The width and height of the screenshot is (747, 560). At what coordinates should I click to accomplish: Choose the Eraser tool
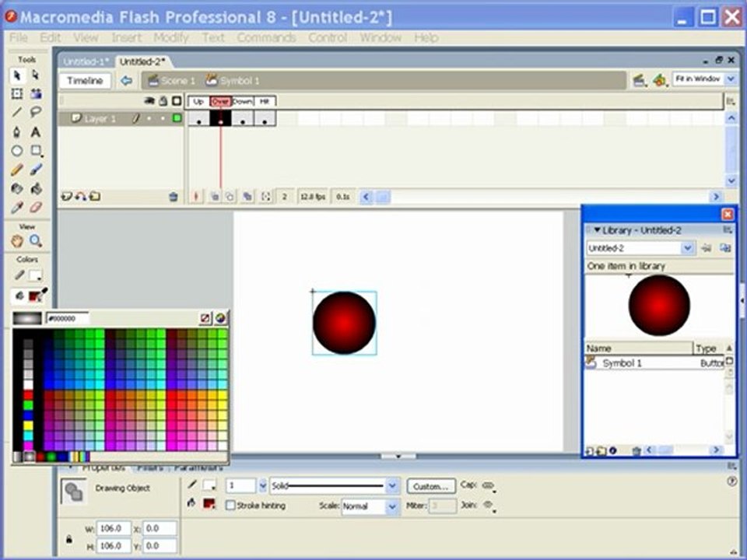point(36,208)
